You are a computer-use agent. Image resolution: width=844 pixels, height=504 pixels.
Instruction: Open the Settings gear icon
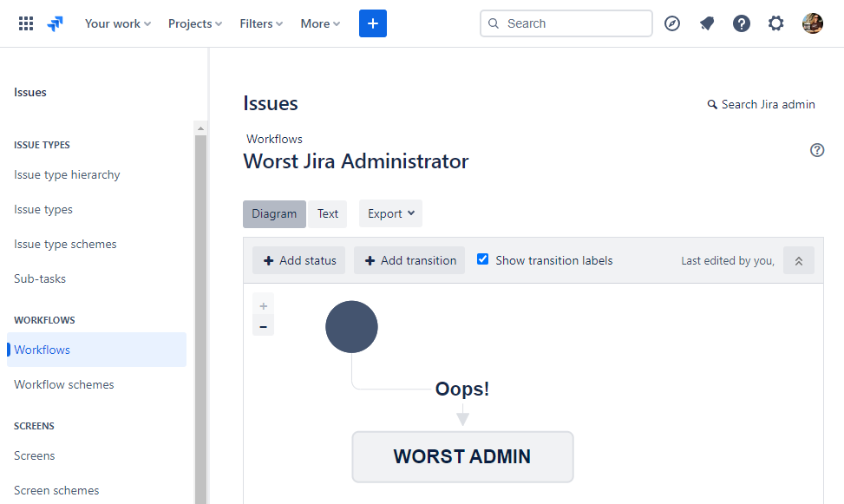click(775, 23)
